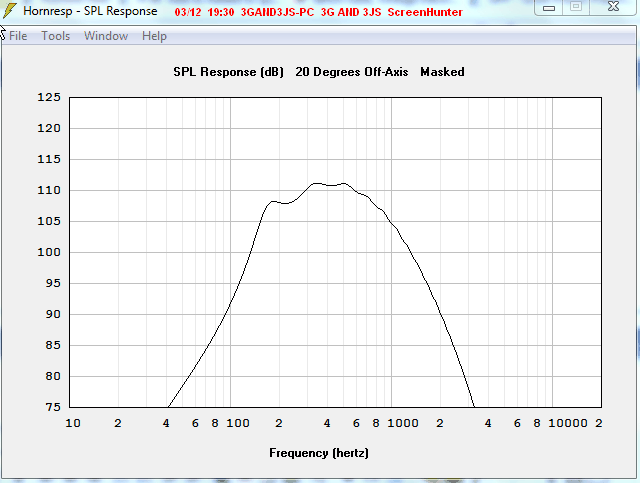The height and width of the screenshot is (483, 640).
Task: Click the 'Hornresp - SPL Response' window title
Action: click(x=90, y=11)
